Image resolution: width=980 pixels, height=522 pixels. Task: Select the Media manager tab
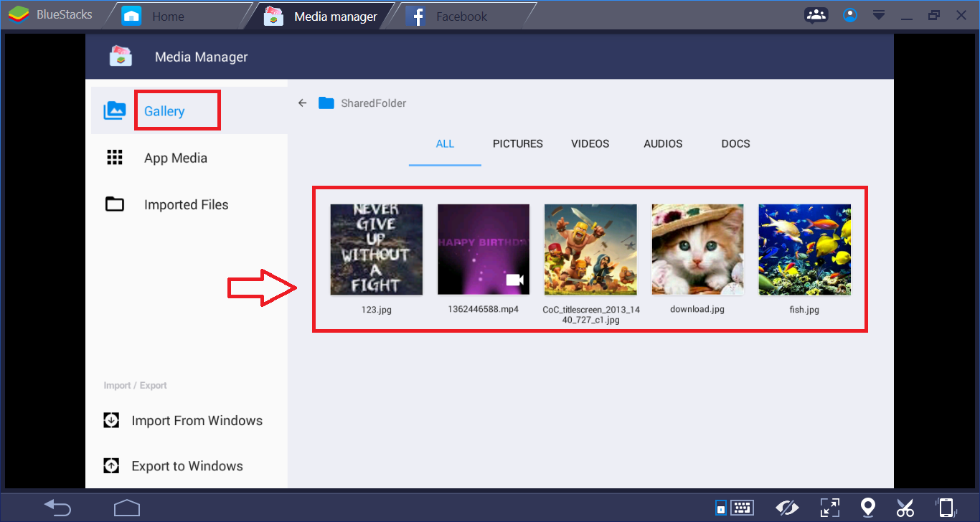(x=321, y=16)
